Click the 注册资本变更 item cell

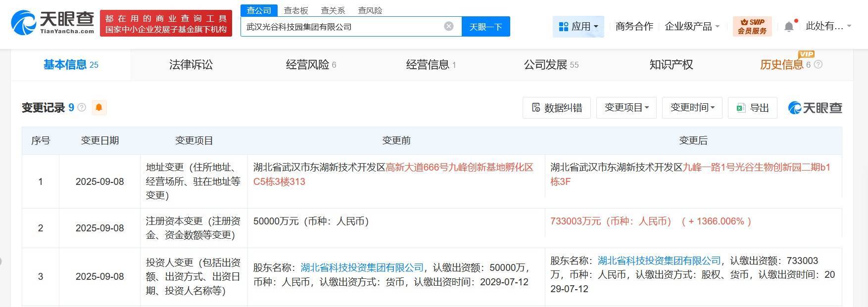(194, 228)
